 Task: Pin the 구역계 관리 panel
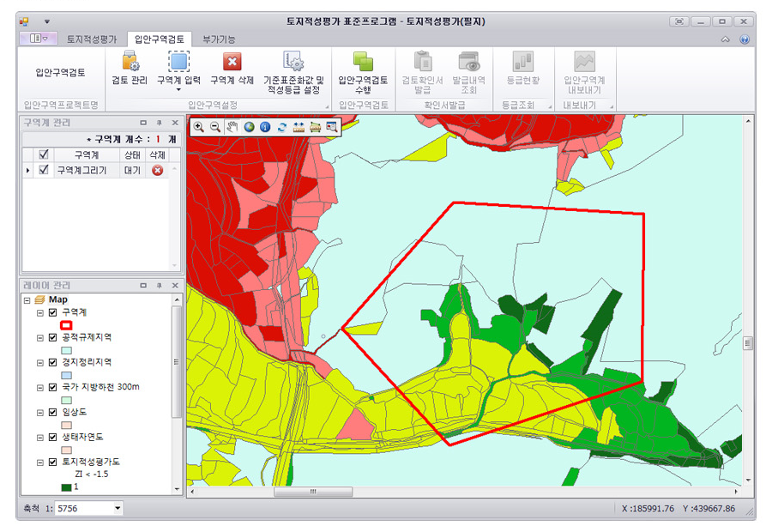[159, 123]
